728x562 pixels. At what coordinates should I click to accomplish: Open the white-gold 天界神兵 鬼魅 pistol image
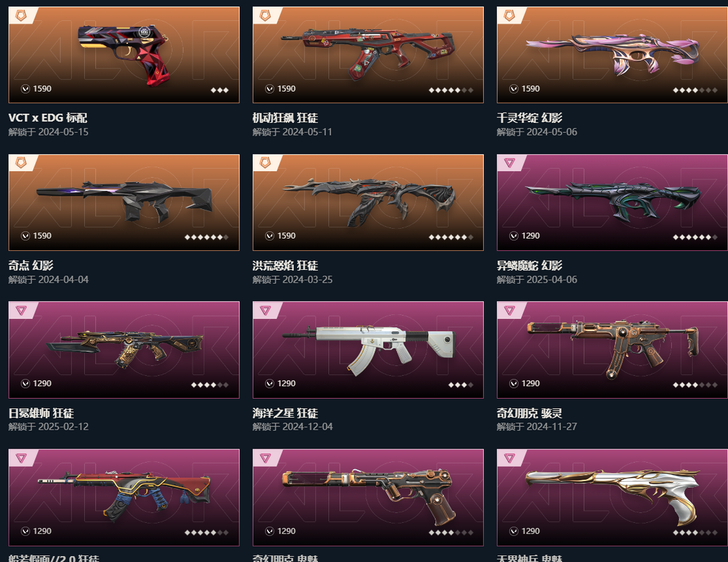tap(613, 497)
